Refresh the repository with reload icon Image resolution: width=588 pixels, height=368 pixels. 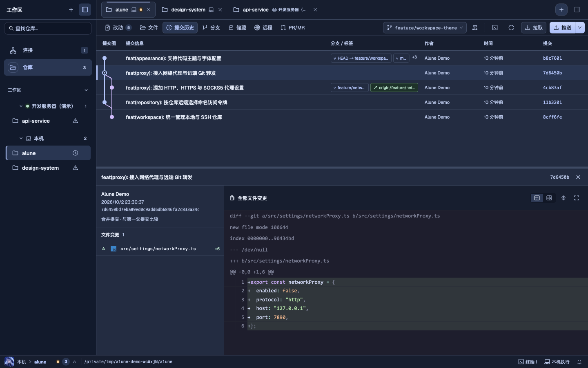[x=511, y=28]
